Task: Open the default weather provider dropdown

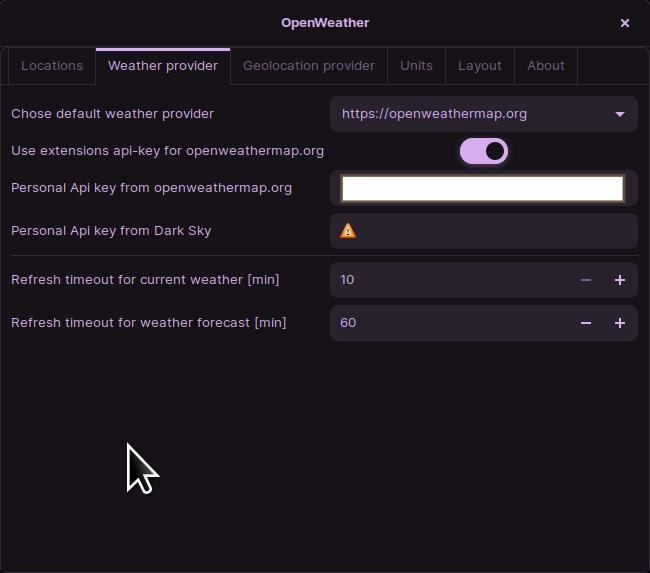Action: tap(483, 114)
